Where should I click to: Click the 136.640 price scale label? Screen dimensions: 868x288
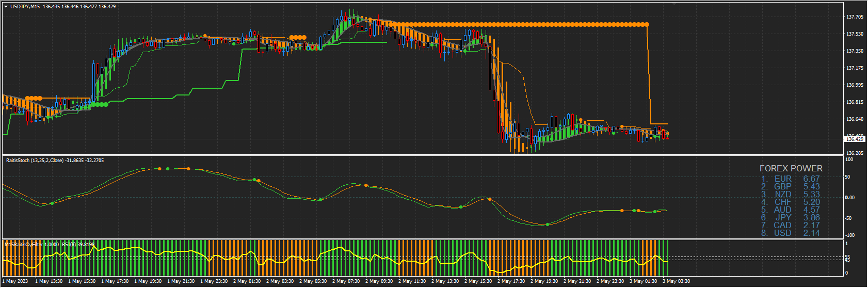point(855,119)
